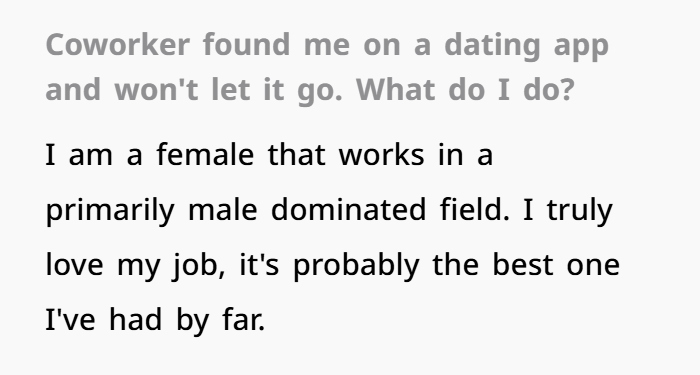The width and height of the screenshot is (700, 375).
Task: Click the word "found" in the heading
Action: pyautogui.click(x=247, y=45)
